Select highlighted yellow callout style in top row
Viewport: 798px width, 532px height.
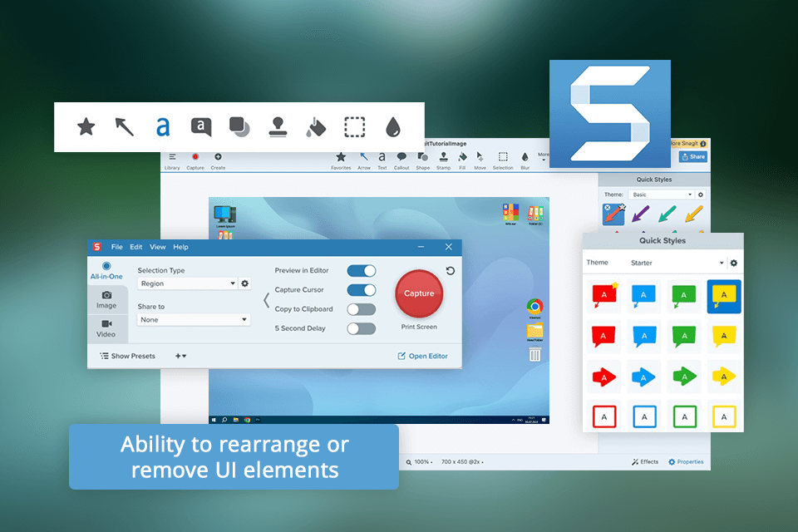coord(724,296)
